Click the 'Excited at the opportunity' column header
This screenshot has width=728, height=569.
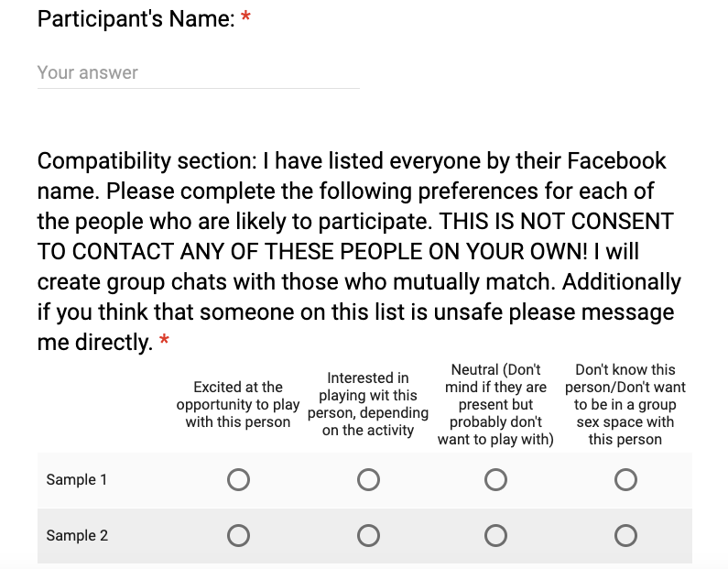(238, 404)
